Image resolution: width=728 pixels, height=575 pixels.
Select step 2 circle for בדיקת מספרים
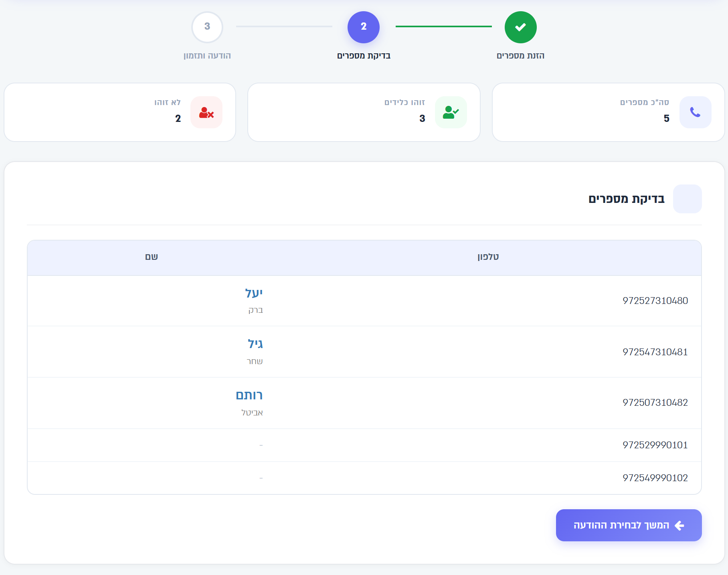click(x=364, y=27)
